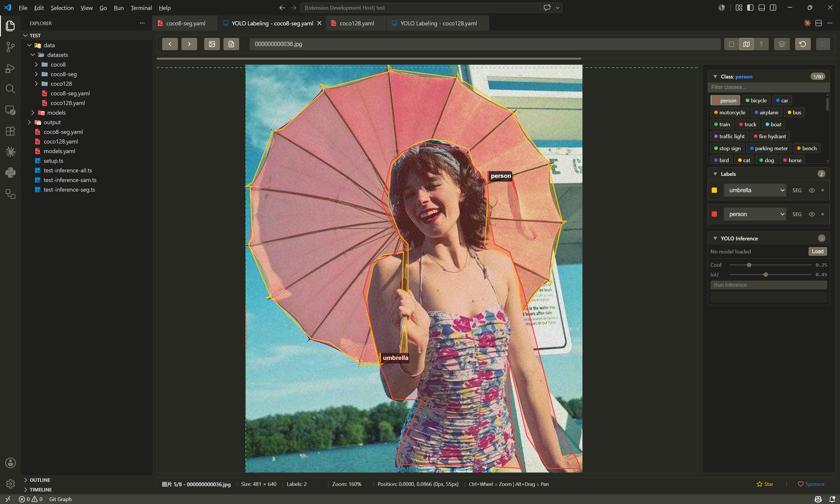Toggle visibility of the umbrella label
The width and height of the screenshot is (840, 504).
tap(811, 190)
